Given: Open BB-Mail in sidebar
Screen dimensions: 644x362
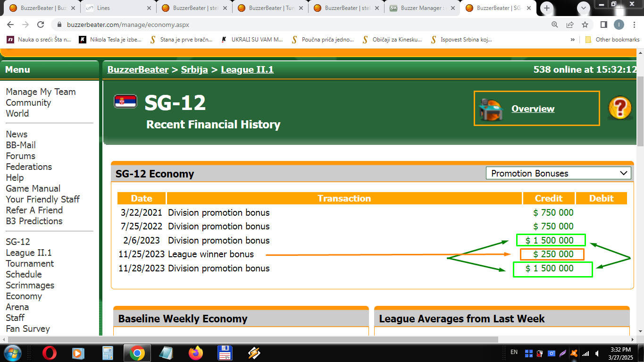Looking at the screenshot, I should [x=21, y=145].
